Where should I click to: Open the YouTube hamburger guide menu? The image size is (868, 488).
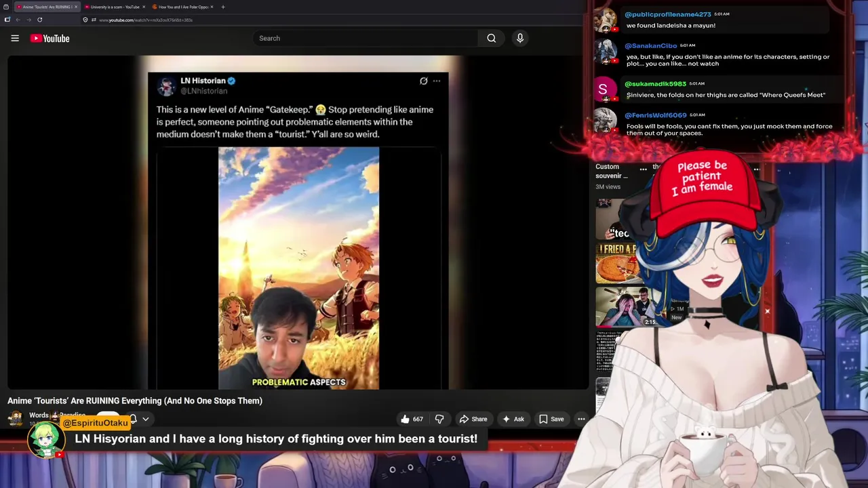coord(15,39)
